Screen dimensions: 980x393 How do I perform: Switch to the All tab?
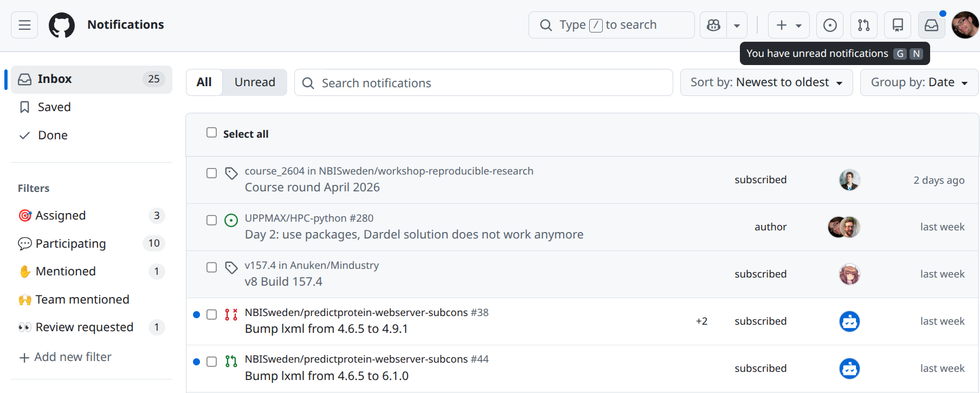pyautogui.click(x=204, y=82)
